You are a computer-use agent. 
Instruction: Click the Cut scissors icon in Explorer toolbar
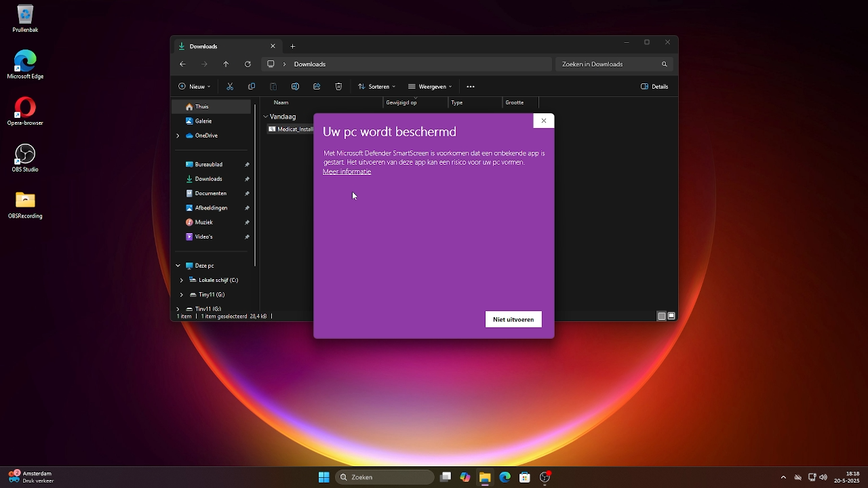[x=230, y=87]
